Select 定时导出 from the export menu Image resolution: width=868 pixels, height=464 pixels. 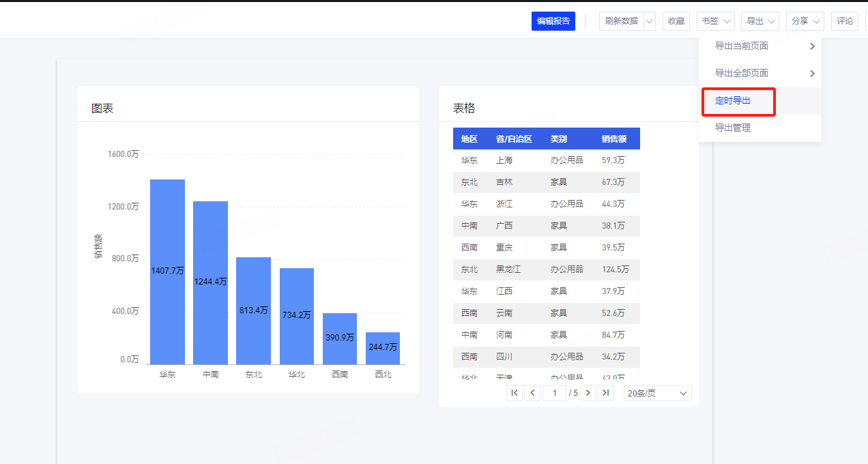[x=733, y=101]
